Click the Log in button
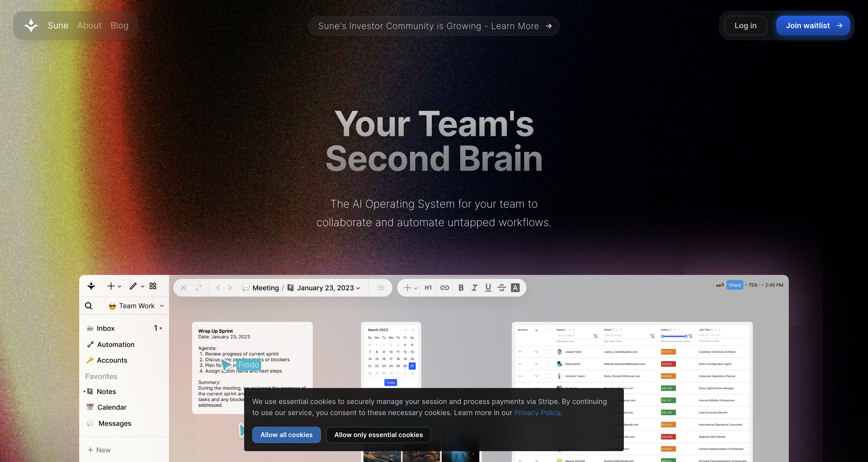The image size is (868, 462). [745, 25]
